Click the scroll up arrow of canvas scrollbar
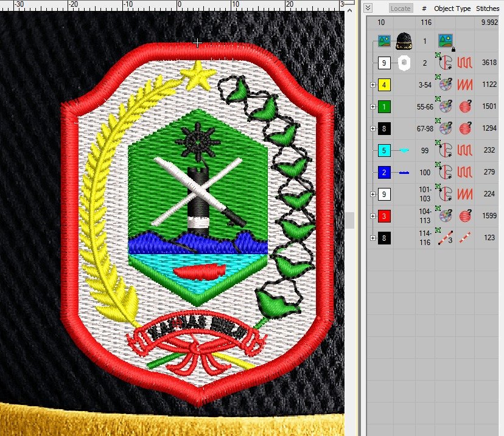504x436 pixels. [x=350, y=11]
